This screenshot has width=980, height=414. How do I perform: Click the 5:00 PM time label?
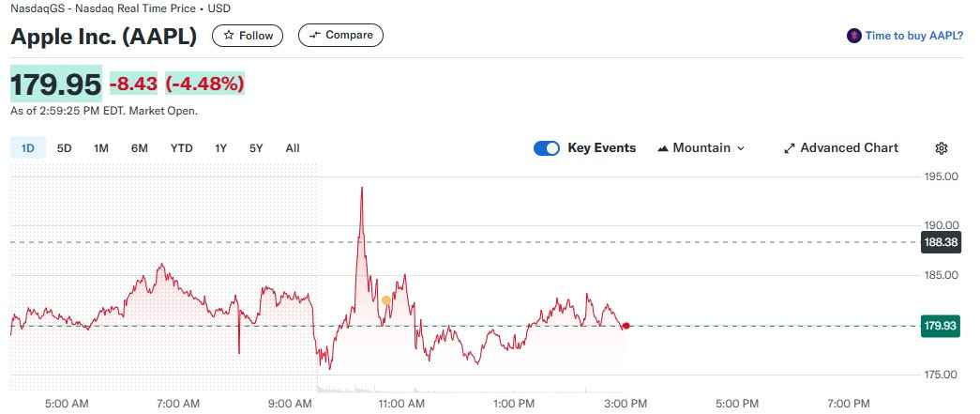click(736, 404)
